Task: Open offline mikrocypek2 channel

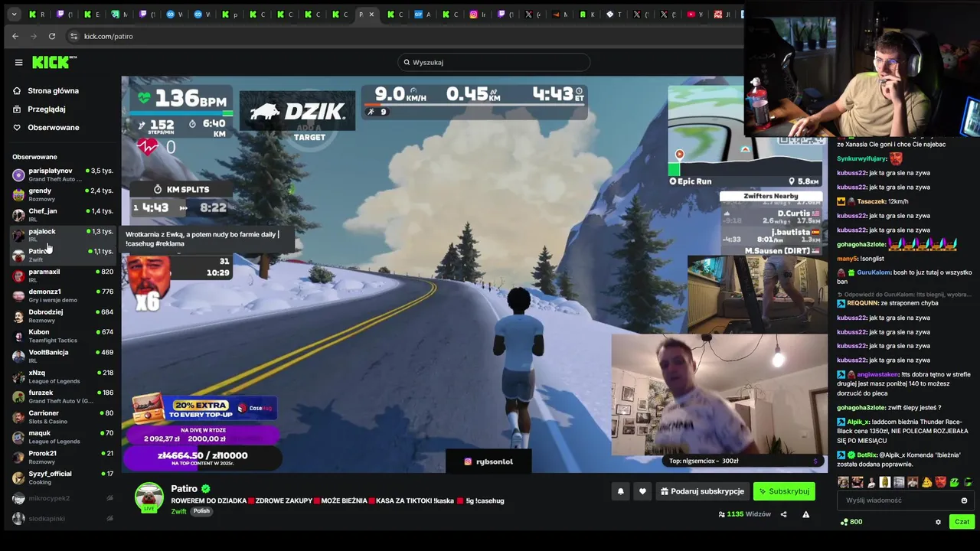Action: click(x=61, y=498)
